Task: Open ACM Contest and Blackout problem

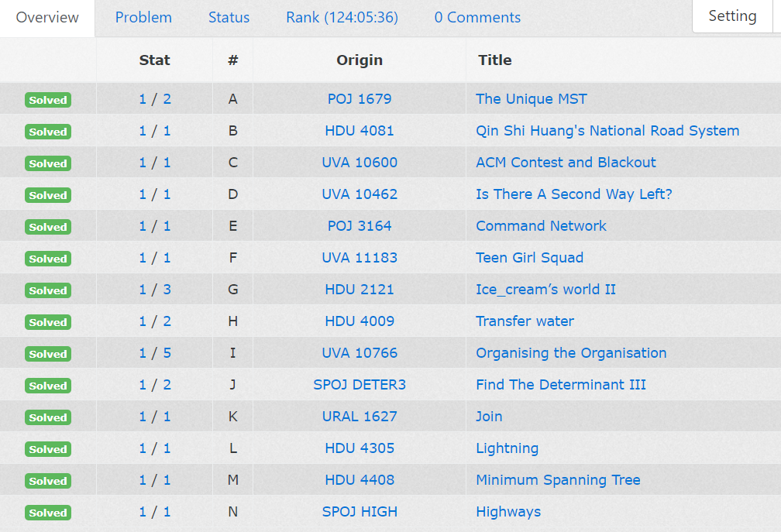Action: pyautogui.click(x=566, y=163)
